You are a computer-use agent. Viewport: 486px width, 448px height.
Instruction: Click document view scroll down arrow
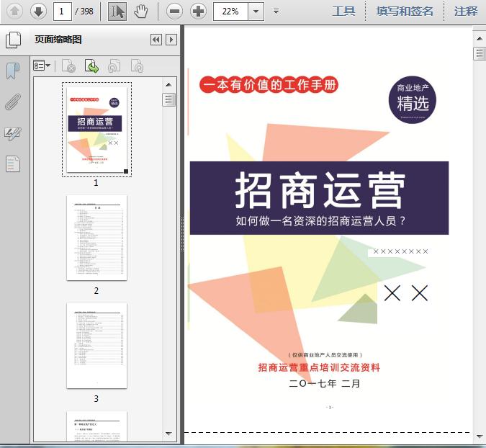(x=480, y=436)
